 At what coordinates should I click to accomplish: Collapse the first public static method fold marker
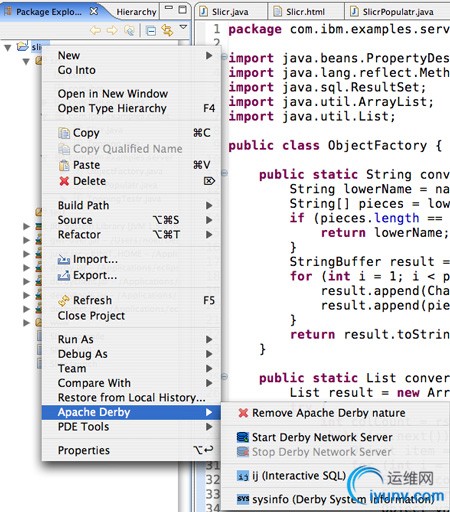coord(225,173)
